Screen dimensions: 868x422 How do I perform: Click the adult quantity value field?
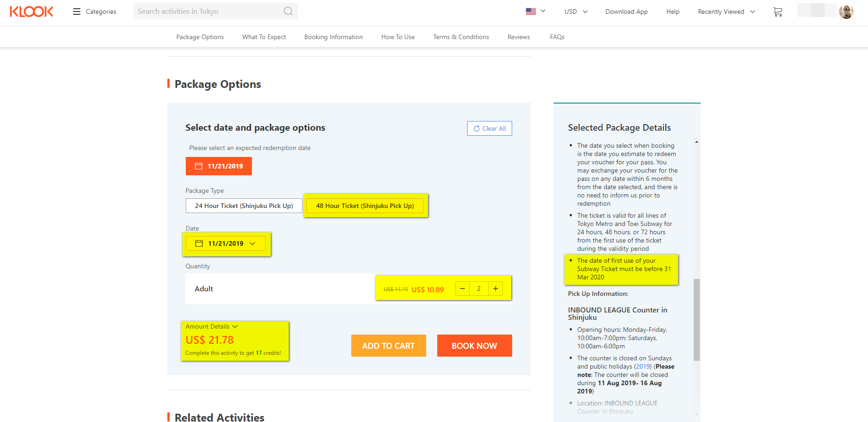(x=479, y=289)
